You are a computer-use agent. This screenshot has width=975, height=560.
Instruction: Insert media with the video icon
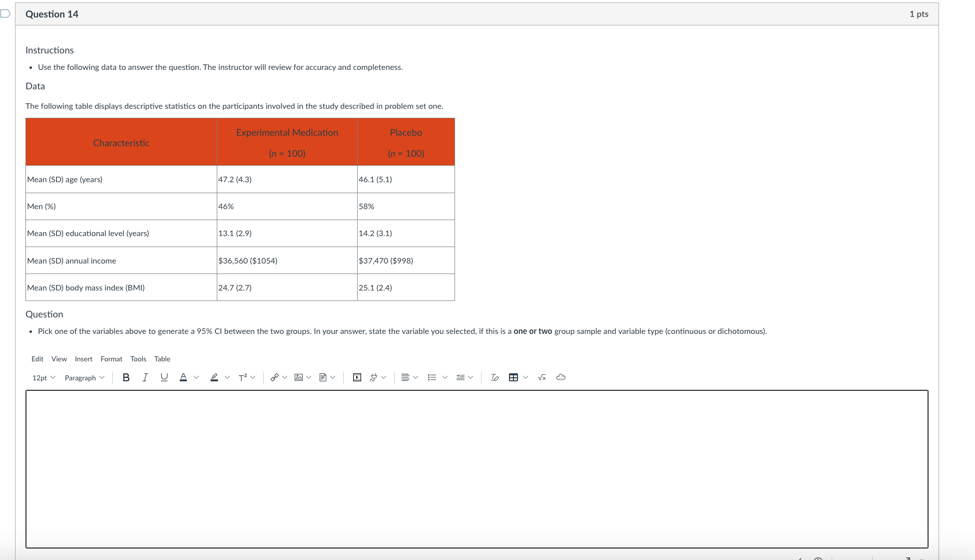tap(357, 377)
